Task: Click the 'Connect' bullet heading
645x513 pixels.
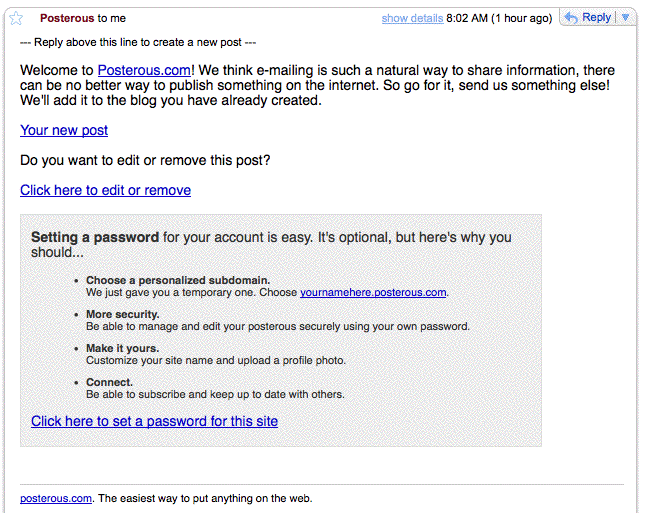Action: [109, 382]
